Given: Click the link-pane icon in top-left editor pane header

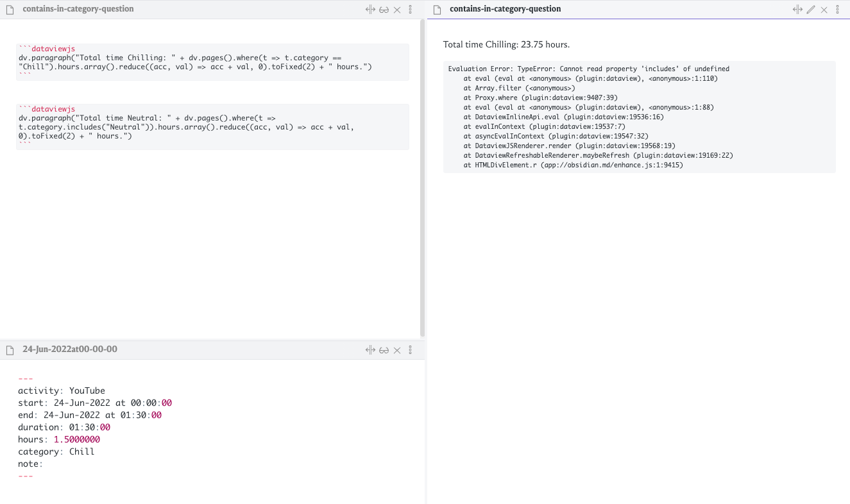Looking at the screenshot, I should coord(370,10).
